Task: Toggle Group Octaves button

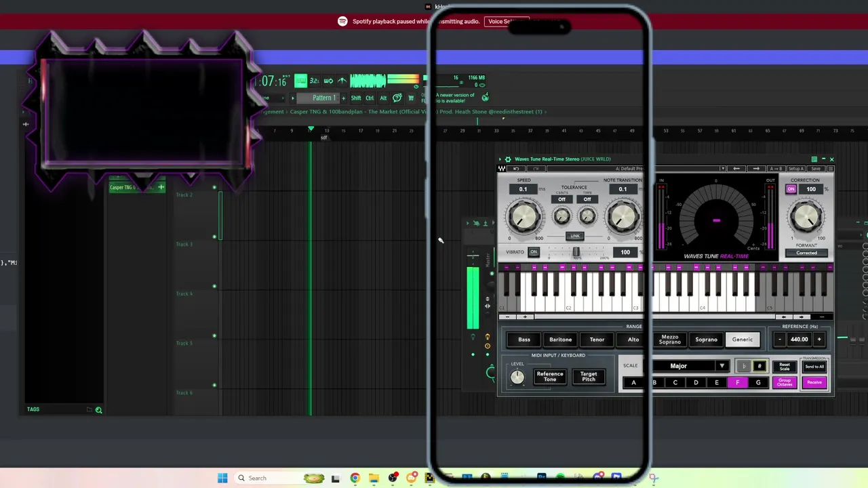Action: click(x=785, y=382)
